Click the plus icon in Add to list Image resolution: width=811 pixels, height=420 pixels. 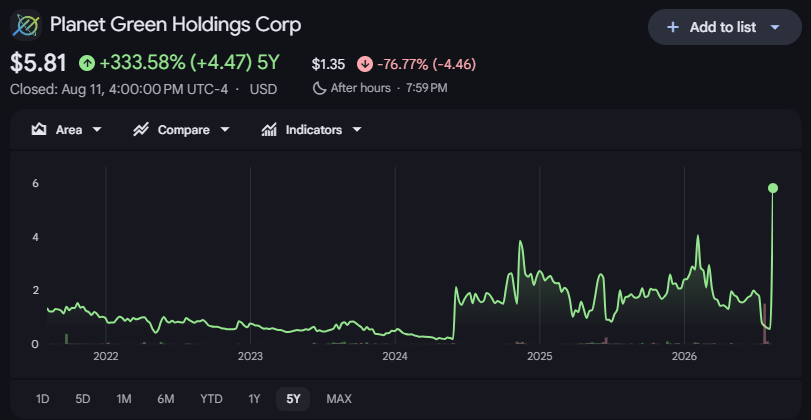672,27
